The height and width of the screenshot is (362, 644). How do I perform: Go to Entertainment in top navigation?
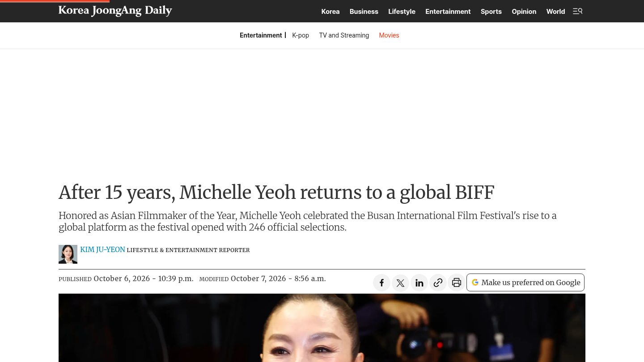(x=448, y=12)
